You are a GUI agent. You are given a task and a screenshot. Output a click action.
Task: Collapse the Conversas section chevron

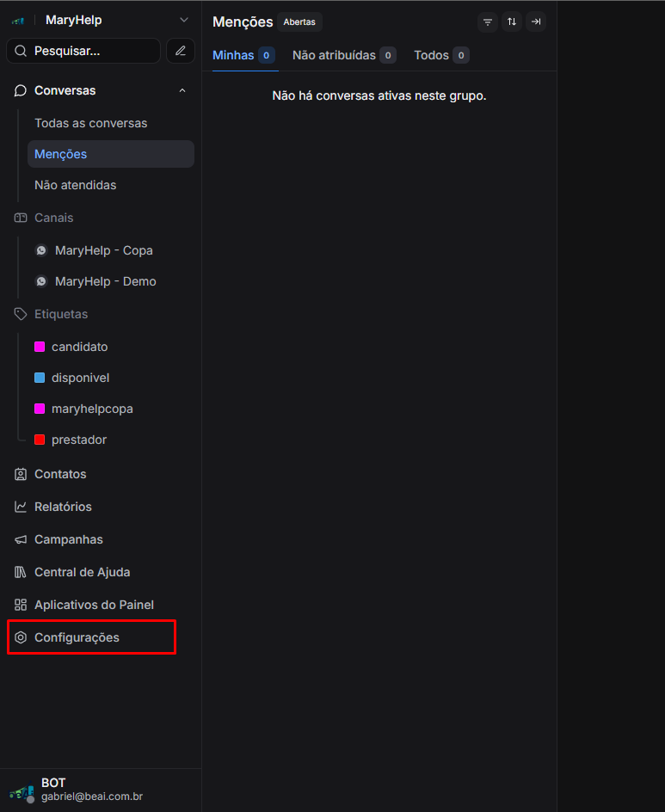(182, 90)
